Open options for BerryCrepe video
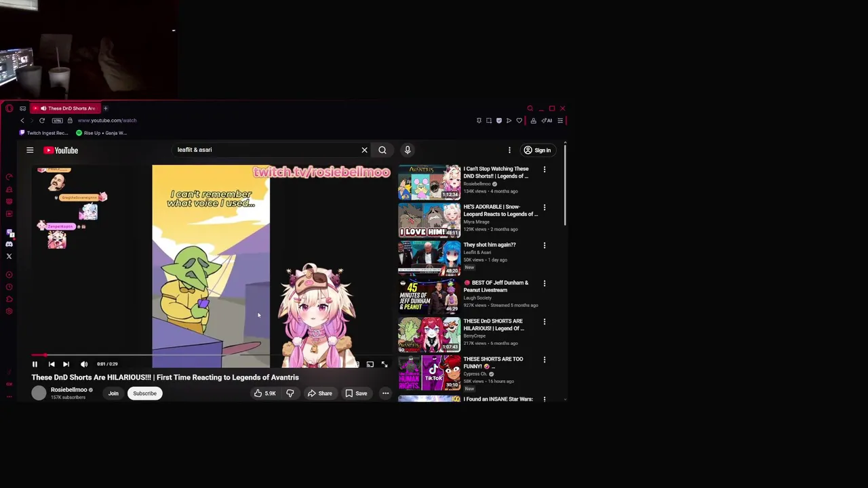Image resolution: width=868 pixels, height=488 pixels. (544, 322)
